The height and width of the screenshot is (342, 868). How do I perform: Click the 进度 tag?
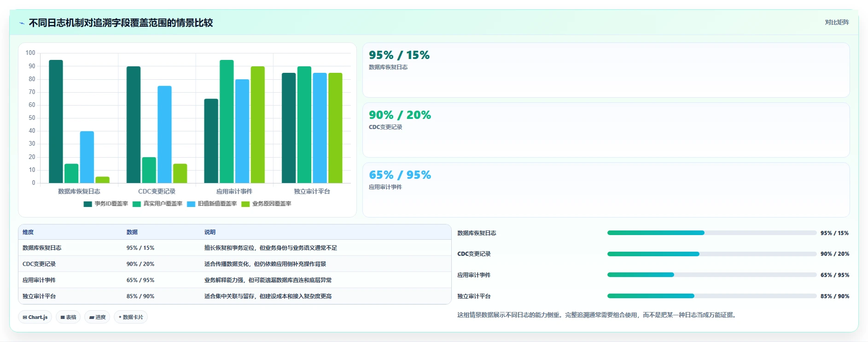[x=97, y=317]
